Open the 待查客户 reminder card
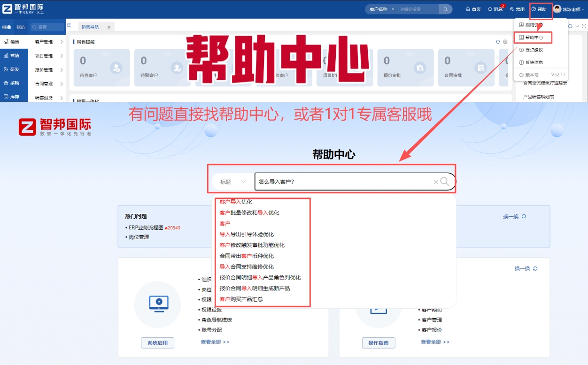This screenshot has height=365, width=588. point(103,68)
